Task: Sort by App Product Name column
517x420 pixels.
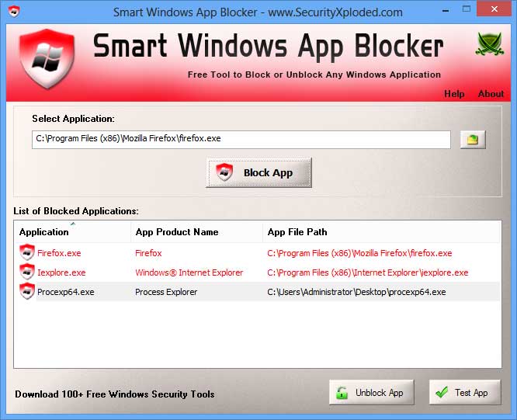Action: coord(177,232)
